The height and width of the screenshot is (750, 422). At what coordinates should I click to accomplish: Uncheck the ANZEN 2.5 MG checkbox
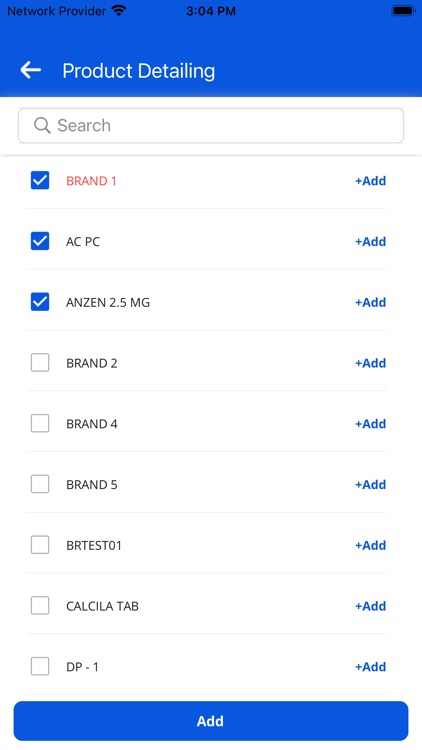(x=40, y=302)
